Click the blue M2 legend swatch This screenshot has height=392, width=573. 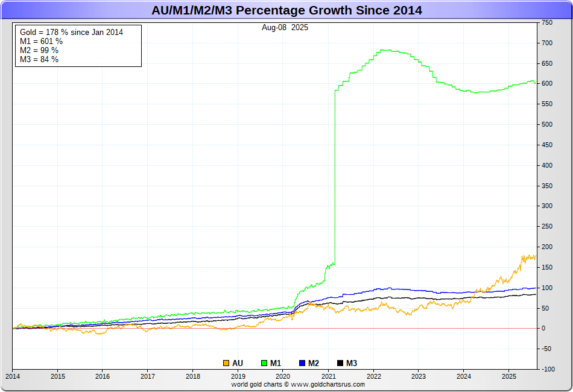pos(302,363)
